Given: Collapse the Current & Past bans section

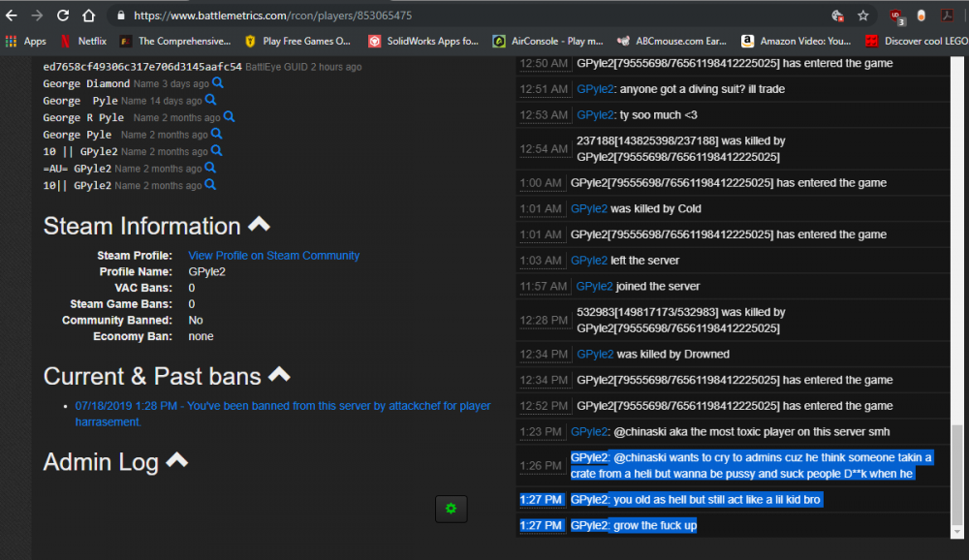Looking at the screenshot, I should pyautogui.click(x=279, y=375).
